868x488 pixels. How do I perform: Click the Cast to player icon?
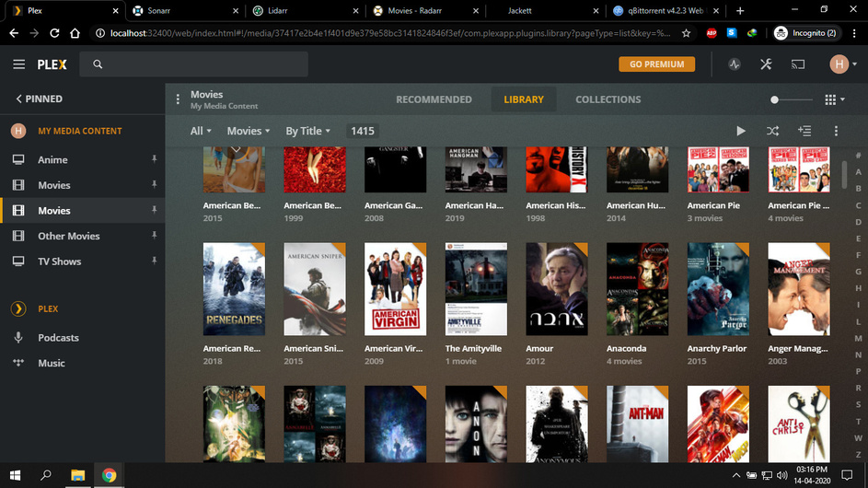tap(798, 64)
